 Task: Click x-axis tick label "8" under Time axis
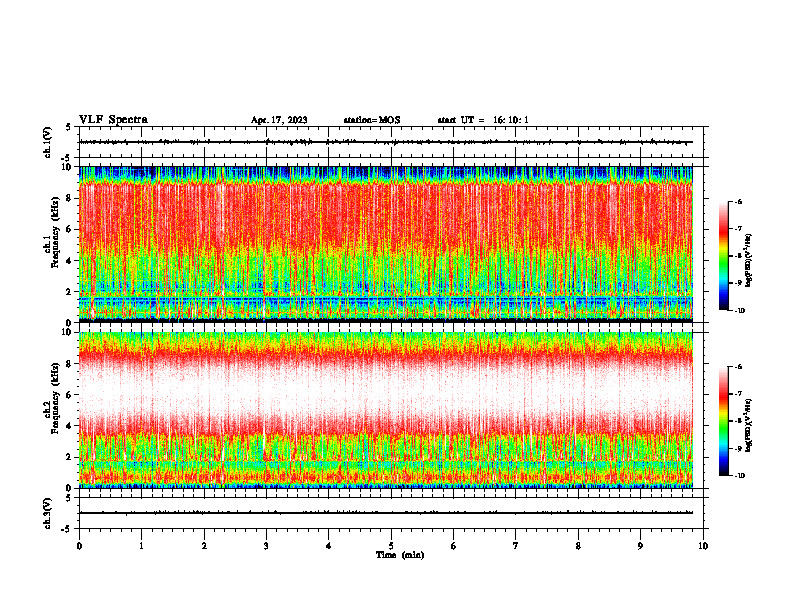(x=578, y=546)
